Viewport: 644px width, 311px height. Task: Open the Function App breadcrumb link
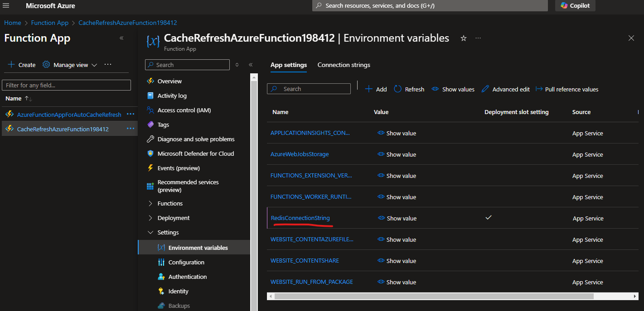coord(50,23)
